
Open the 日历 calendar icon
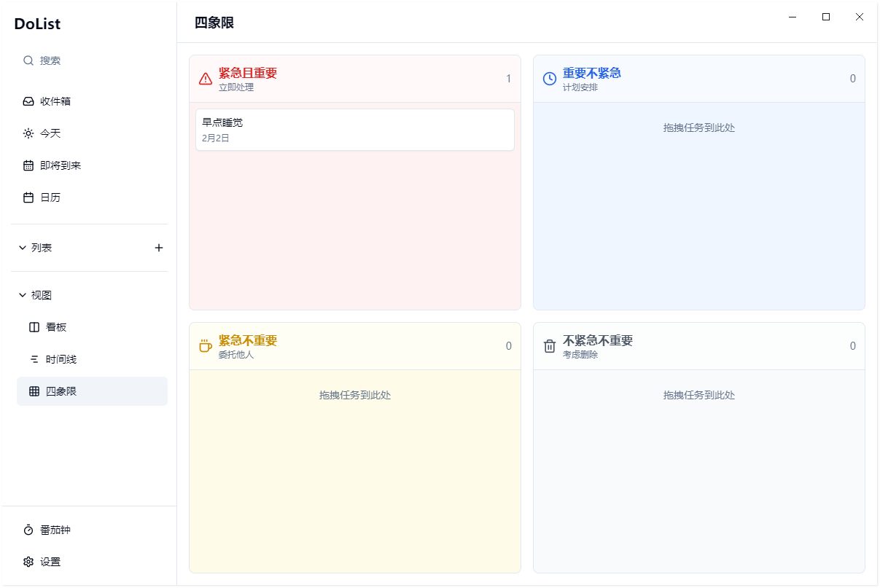[x=28, y=197]
